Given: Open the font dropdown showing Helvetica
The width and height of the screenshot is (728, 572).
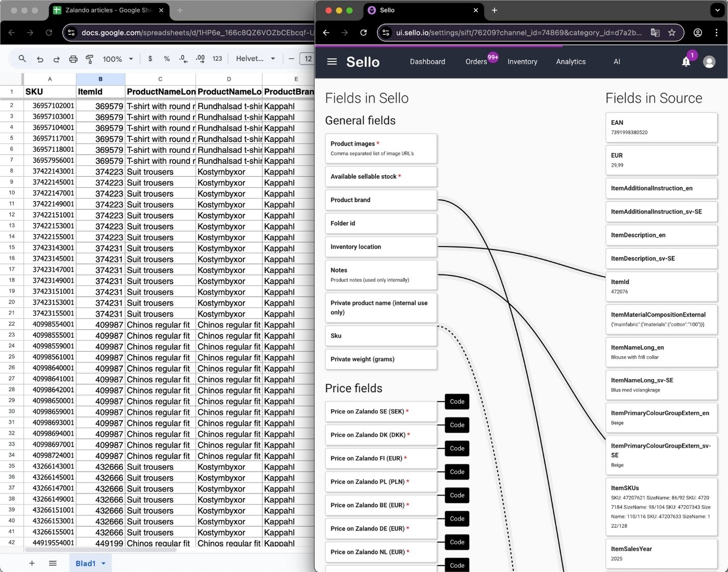Looking at the screenshot, I should (x=255, y=59).
